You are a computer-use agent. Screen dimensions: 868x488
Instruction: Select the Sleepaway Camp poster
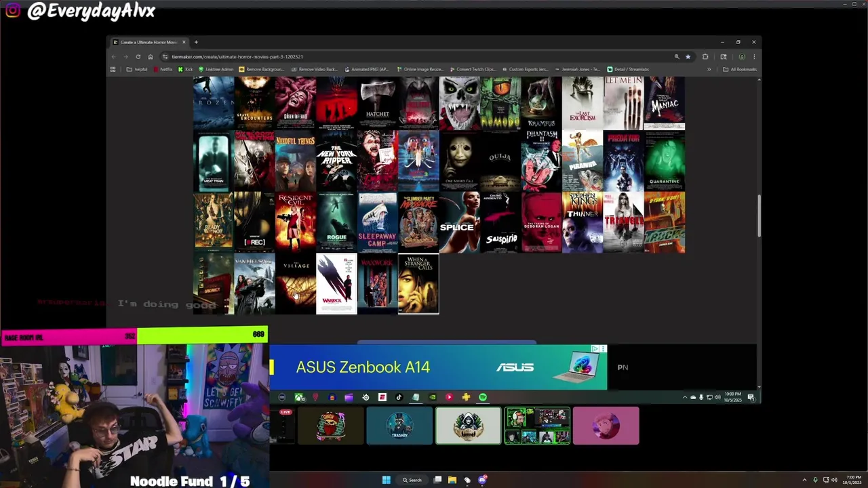pos(378,222)
